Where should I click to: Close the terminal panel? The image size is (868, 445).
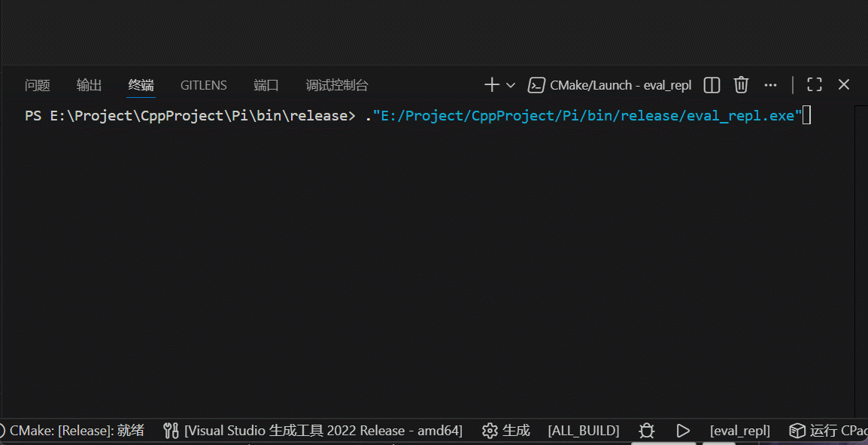click(844, 85)
